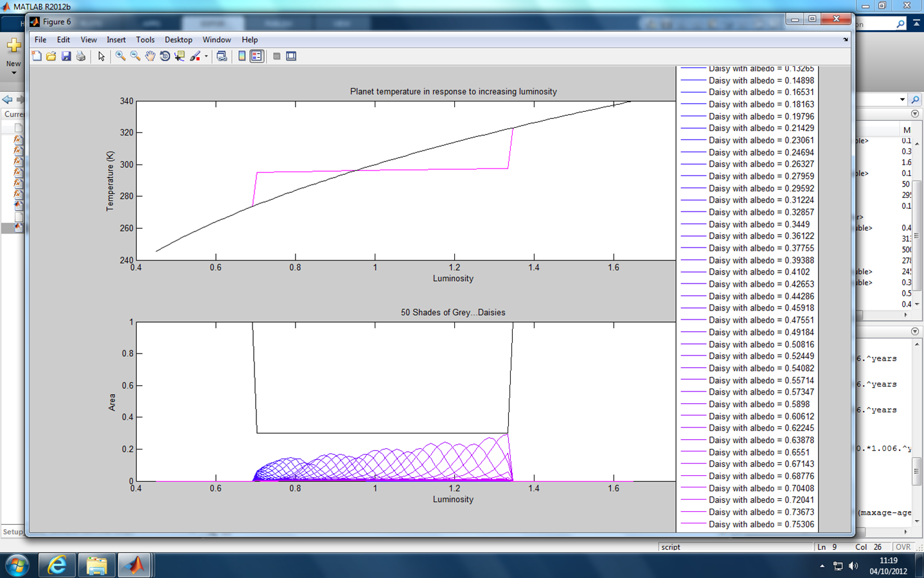Select the Zoom Out magnifier tool
This screenshot has width=924, height=578.
click(x=135, y=57)
